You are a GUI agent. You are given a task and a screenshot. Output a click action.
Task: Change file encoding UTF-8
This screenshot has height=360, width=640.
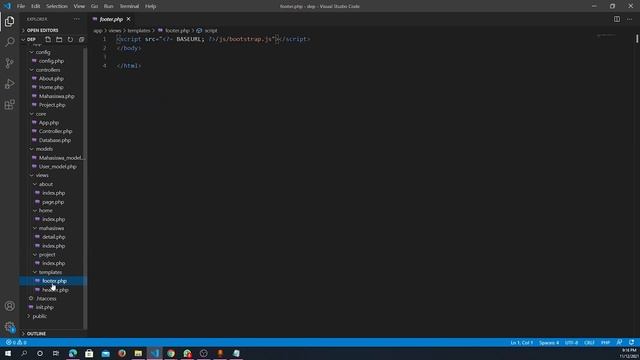(571, 342)
